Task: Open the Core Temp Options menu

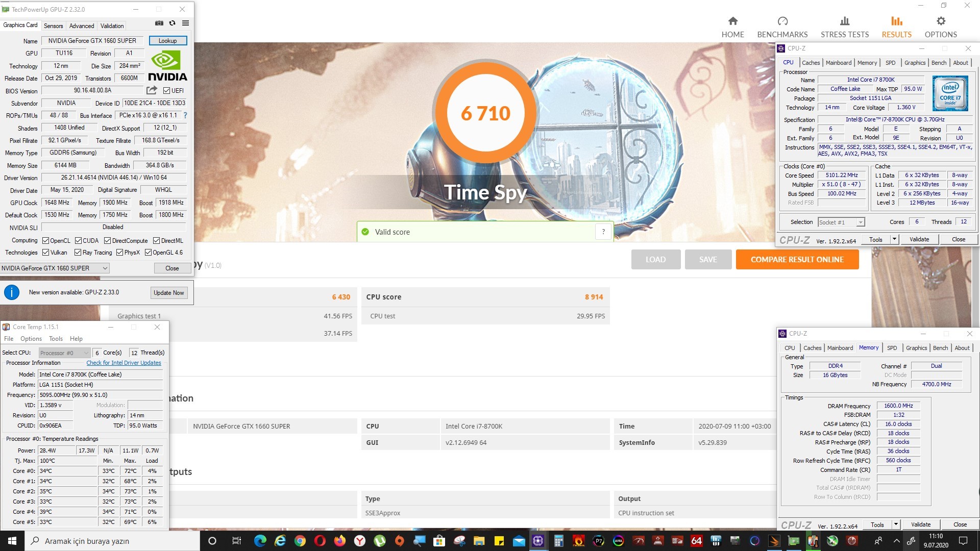Action: pos(31,339)
